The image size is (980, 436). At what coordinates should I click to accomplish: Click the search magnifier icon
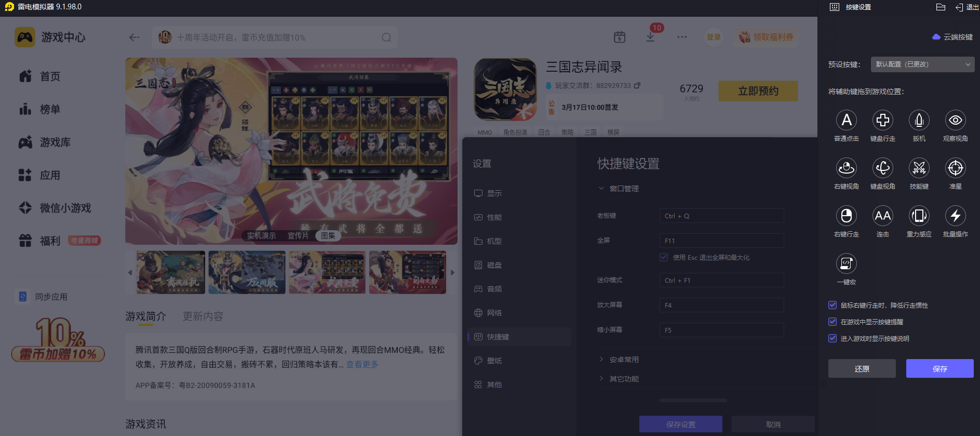[386, 37]
